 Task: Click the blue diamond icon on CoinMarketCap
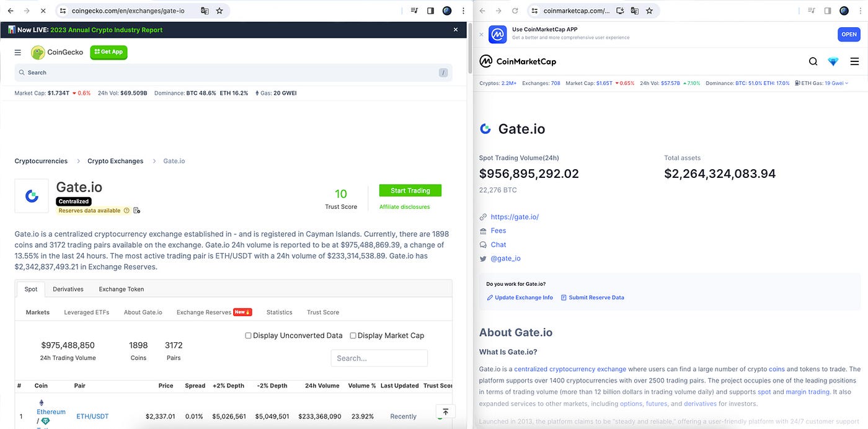pos(833,61)
